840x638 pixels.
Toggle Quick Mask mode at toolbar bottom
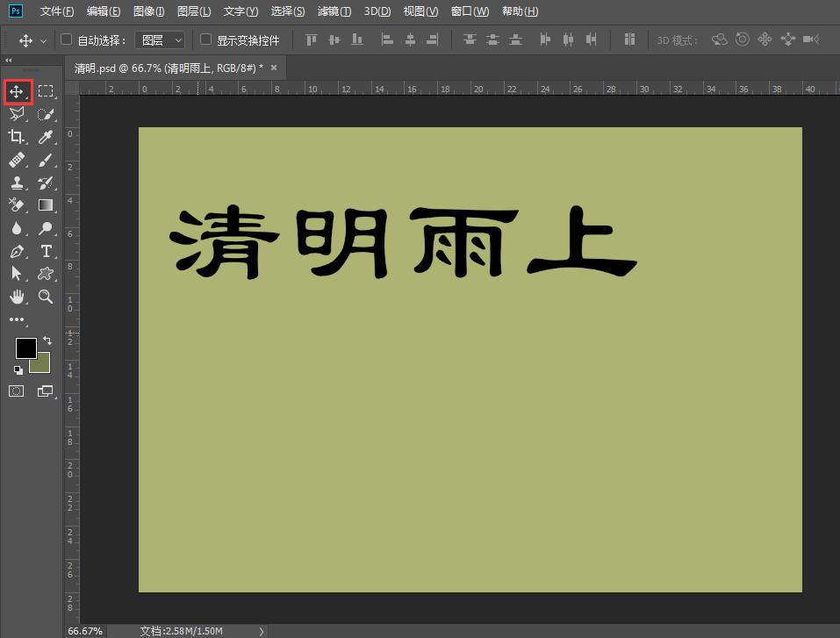(16, 391)
